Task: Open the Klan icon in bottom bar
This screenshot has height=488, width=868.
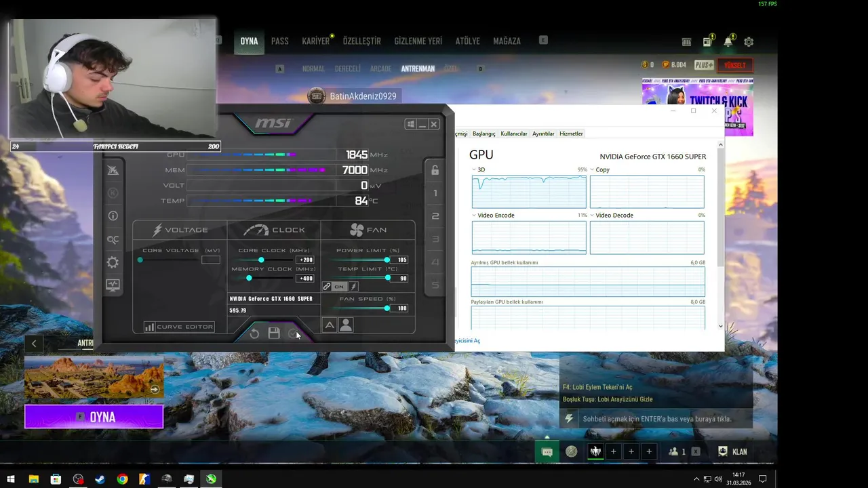Action: pos(723,451)
